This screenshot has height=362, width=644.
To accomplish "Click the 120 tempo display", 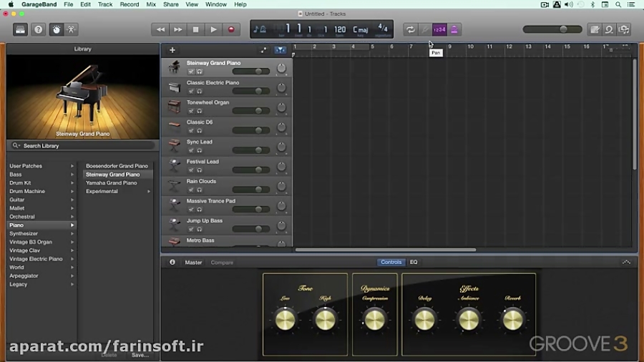I will [x=340, y=29].
